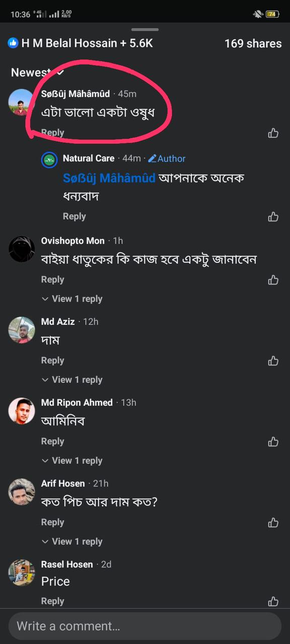This screenshot has height=644, width=290.
Task: Tap thumbs-up on Md Ripon Ahmed's comment
Action: 273,441
